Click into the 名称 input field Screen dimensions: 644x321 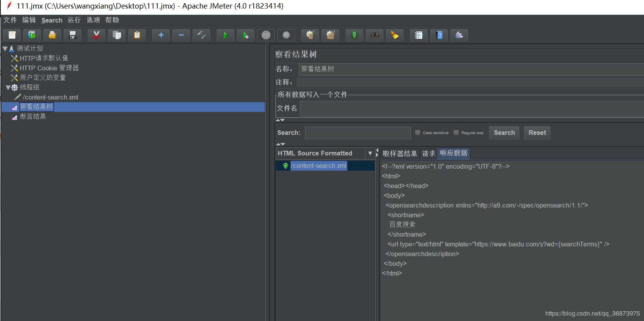(471, 69)
